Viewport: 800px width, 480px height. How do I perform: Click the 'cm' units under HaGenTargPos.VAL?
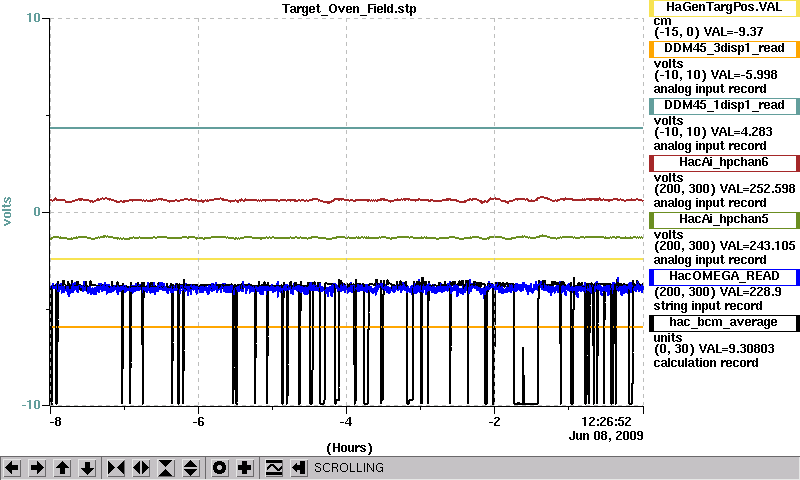662,21
